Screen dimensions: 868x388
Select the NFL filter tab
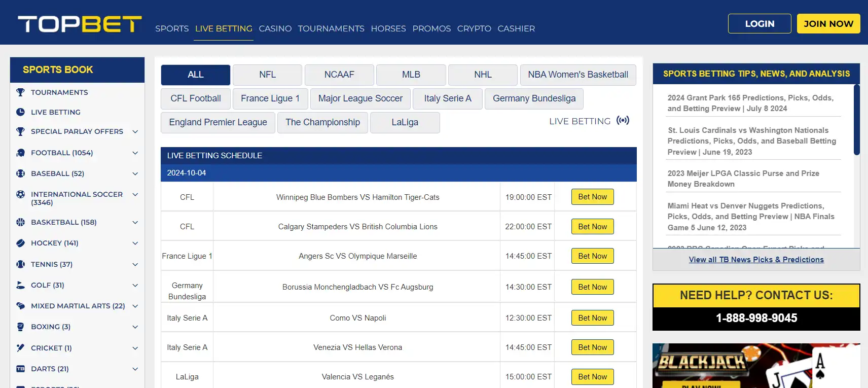point(267,75)
